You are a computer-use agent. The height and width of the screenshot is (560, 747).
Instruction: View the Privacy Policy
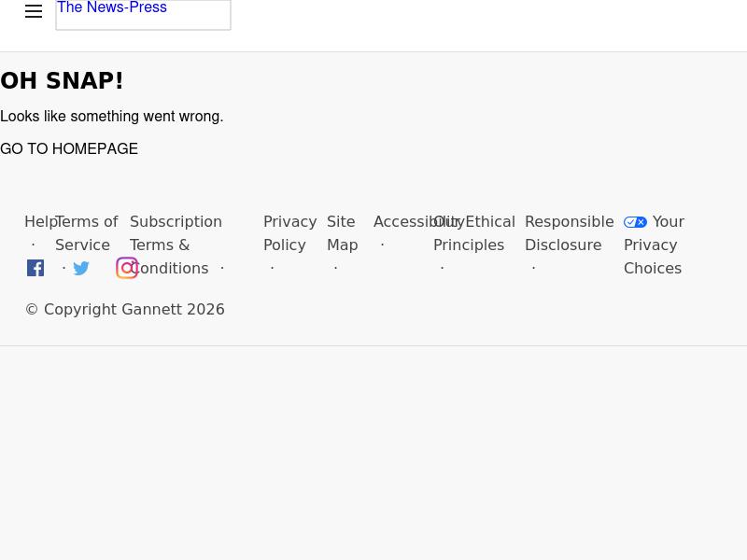pos(289,233)
